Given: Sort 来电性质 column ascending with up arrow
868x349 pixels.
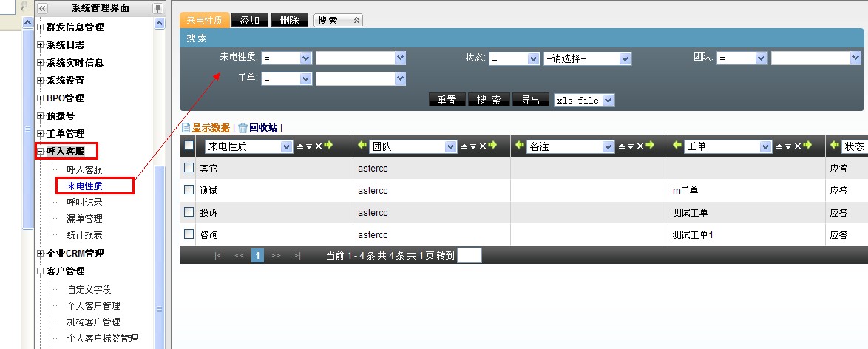Looking at the screenshot, I should click(299, 146).
